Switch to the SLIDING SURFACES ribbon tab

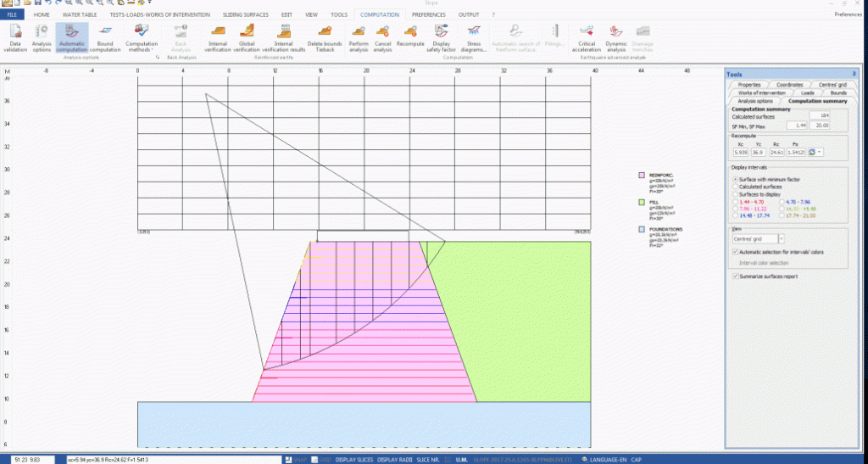248,14
